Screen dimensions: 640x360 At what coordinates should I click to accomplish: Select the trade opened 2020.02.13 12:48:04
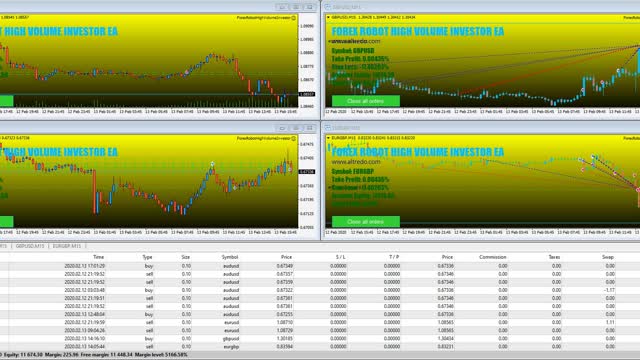320,314
